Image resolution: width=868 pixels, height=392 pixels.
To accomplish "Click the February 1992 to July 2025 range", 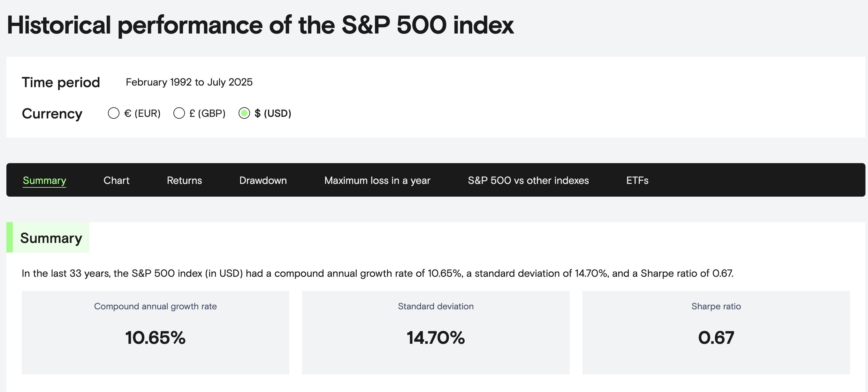I will click(189, 82).
